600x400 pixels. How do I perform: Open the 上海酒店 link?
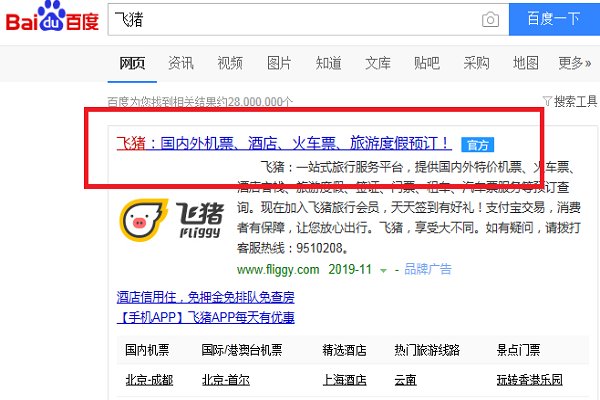(x=344, y=380)
